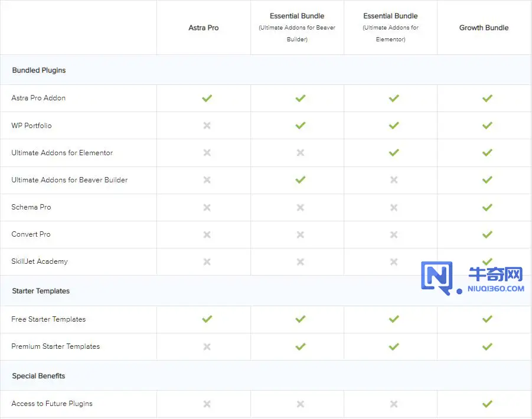
Task: Click Ultimate Addons for Beaver Builder checkmark, Growth Bundle
Action: coord(487,179)
